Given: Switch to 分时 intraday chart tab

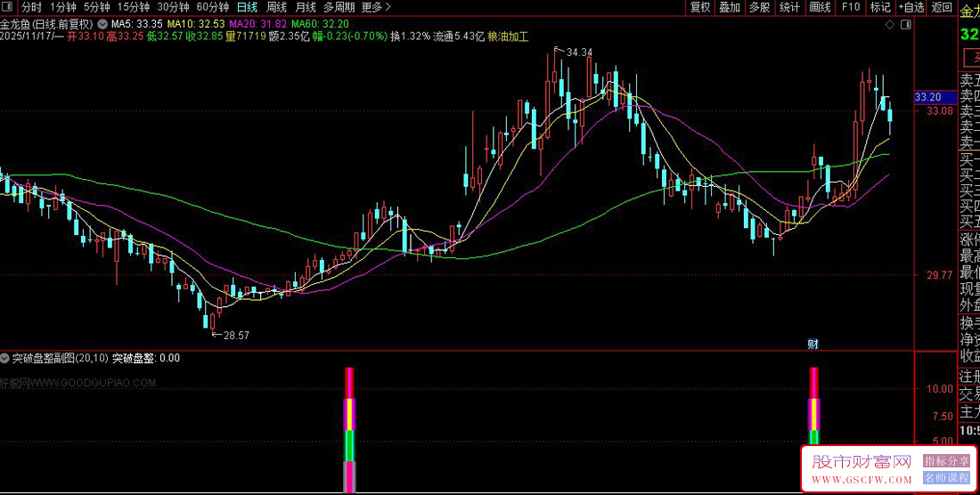Looking at the screenshot, I should coord(31,7).
